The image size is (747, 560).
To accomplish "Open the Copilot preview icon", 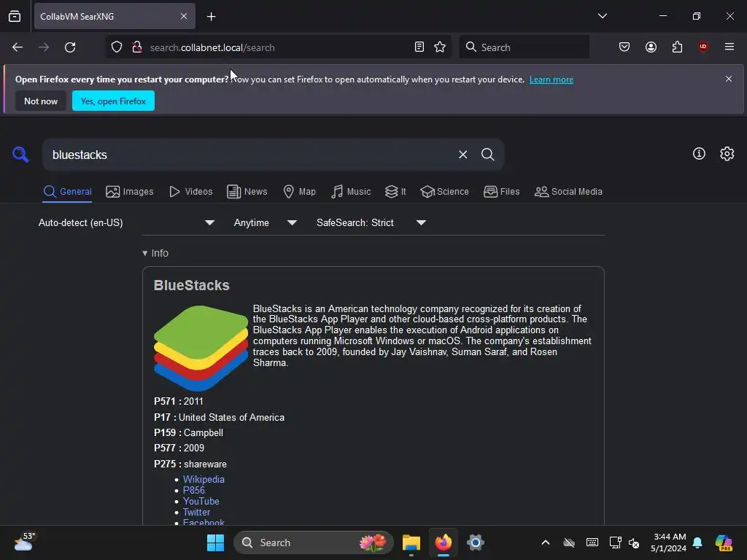I will (724, 542).
